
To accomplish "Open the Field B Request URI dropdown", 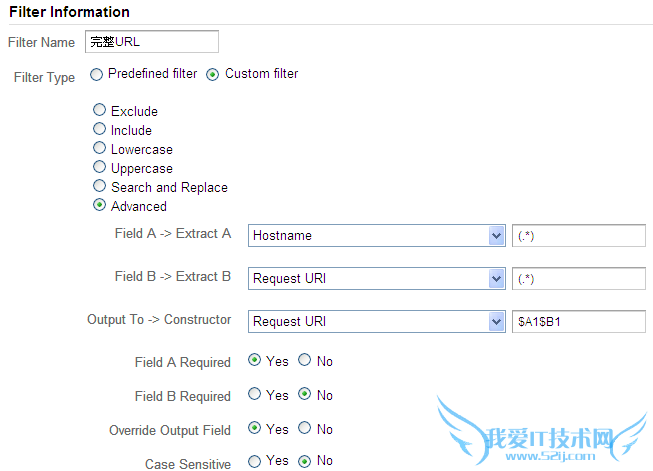I will (x=376, y=279).
